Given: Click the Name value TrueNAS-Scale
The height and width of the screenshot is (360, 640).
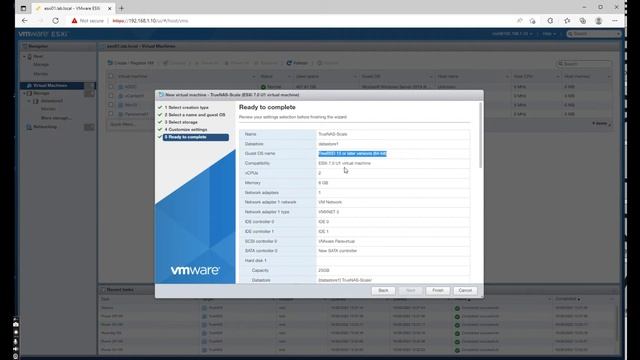Looking at the screenshot, I should [x=333, y=134].
